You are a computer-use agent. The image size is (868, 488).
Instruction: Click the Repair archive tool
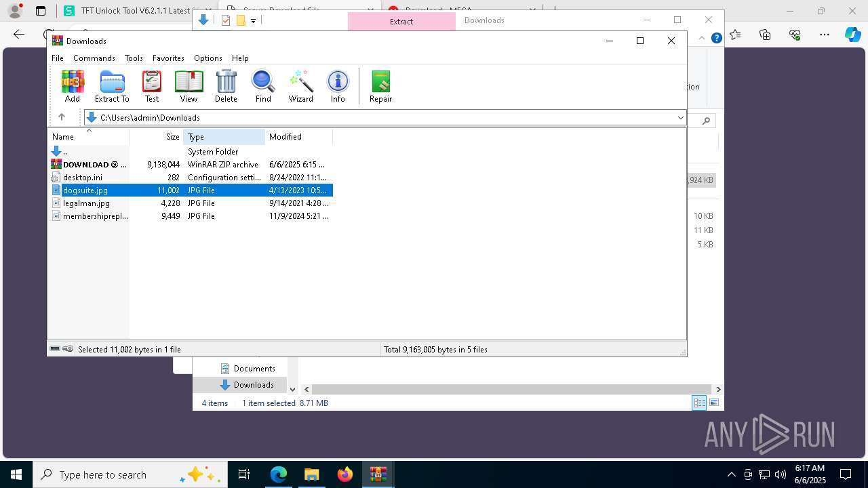[x=380, y=86]
